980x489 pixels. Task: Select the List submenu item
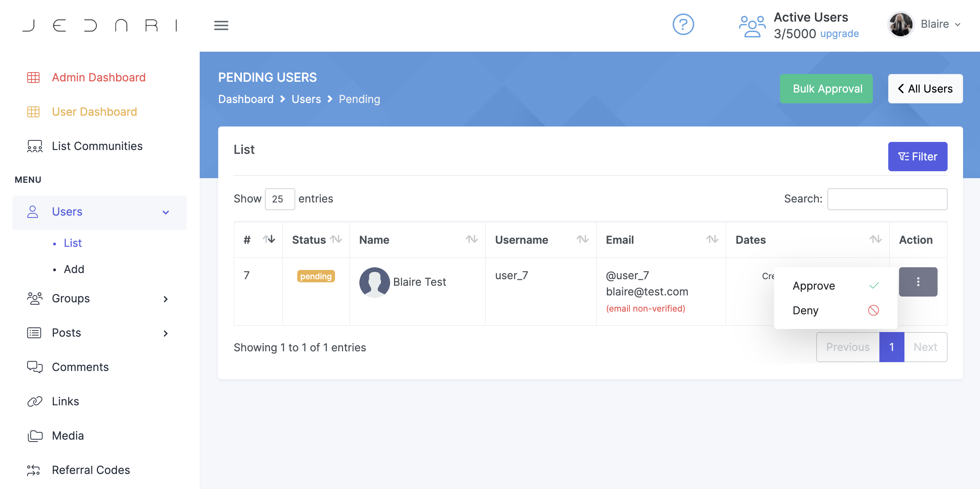click(x=73, y=243)
